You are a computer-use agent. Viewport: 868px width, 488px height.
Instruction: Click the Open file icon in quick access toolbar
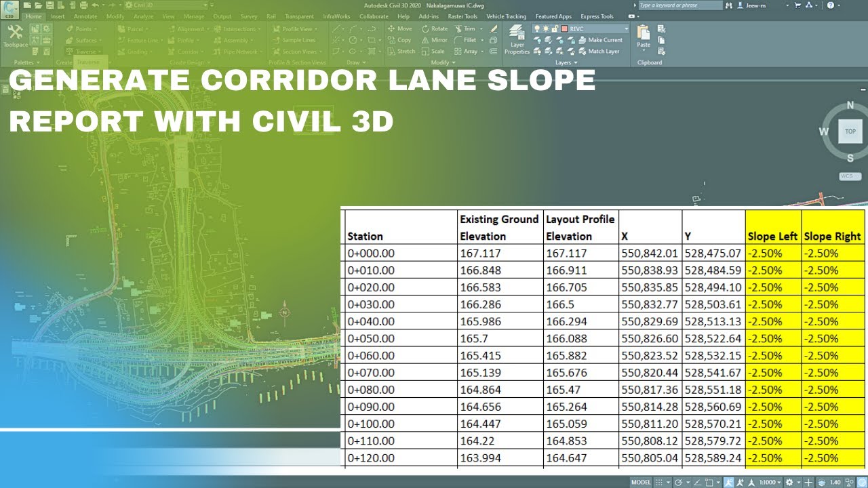pyautogui.click(x=38, y=5)
